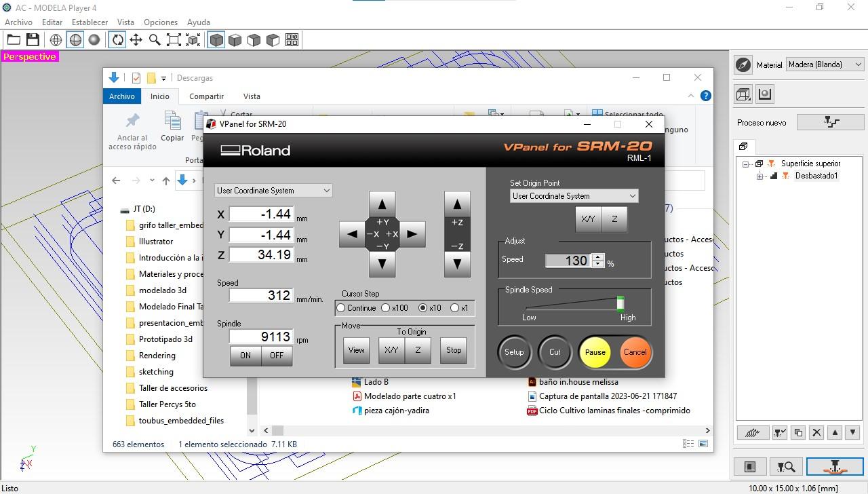
Task: Click the Setup button in VPanel
Action: pos(514,352)
